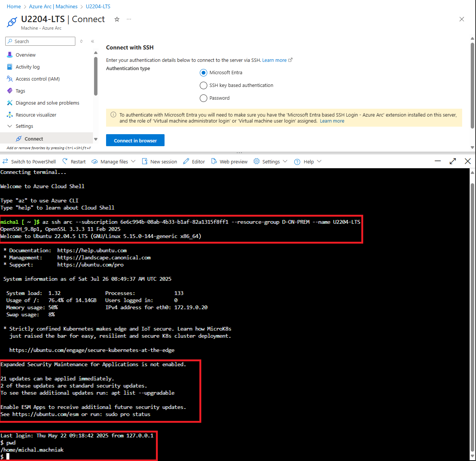The image size is (476, 461).
Task: Click the info icon in the yellow notice
Action: (113, 115)
